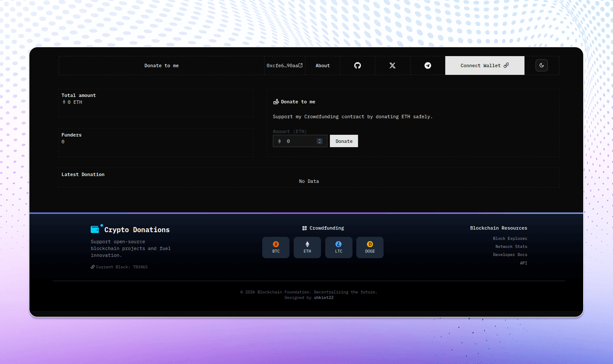The image size is (613, 364).
Task: Click the chain link icon by Current Block
Action: (92, 267)
